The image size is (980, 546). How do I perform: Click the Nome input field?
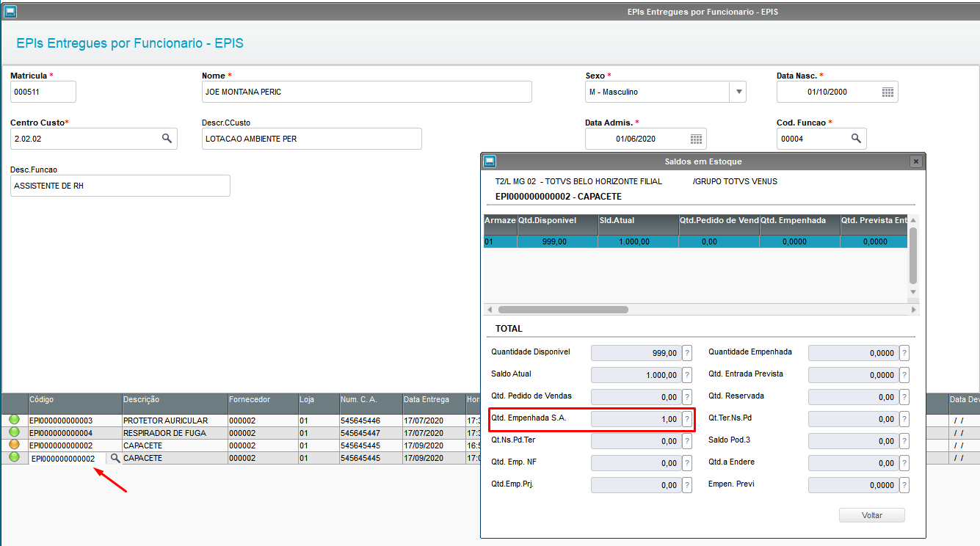(x=367, y=92)
